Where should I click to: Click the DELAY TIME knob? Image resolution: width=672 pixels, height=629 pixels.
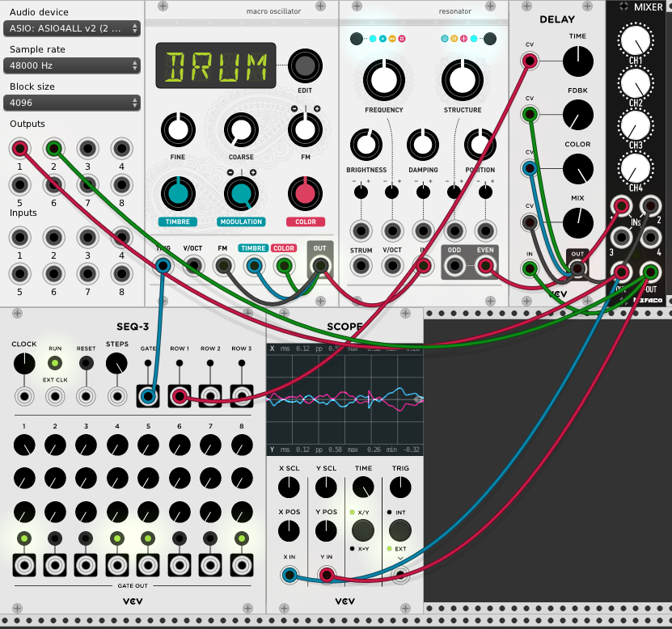coord(577,61)
